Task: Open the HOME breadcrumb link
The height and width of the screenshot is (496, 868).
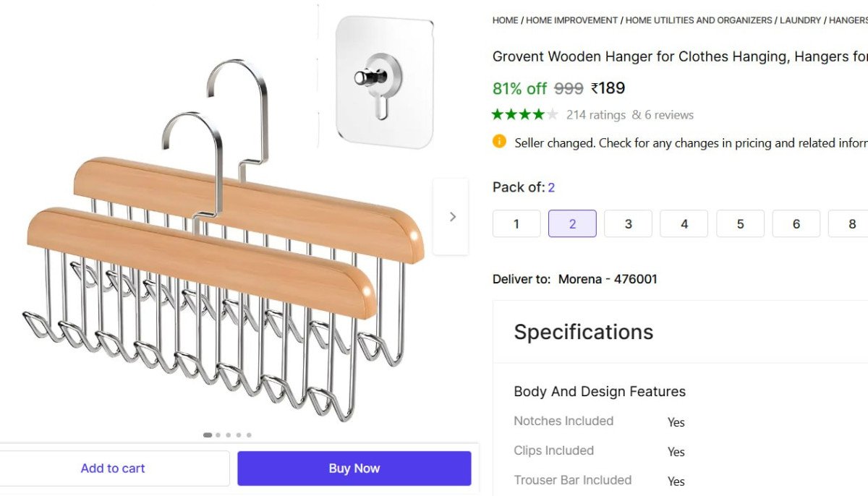Action: (x=505, y=20)
